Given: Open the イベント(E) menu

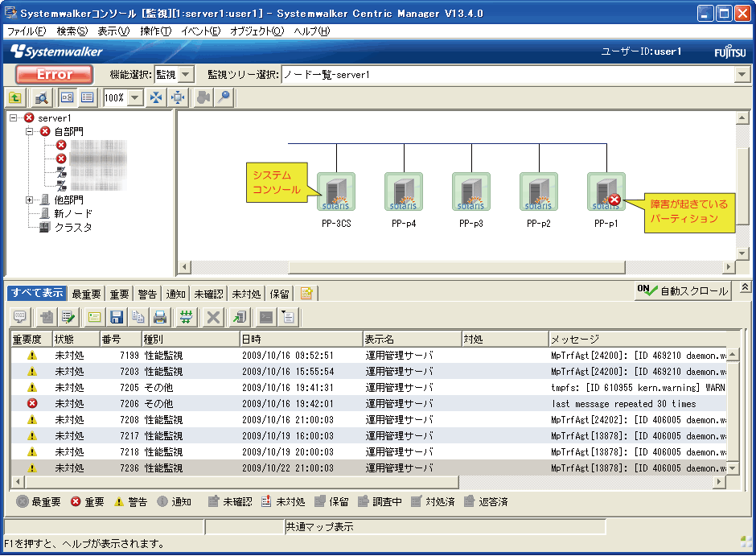Looking at the screenshot, I should pos(200,31).
